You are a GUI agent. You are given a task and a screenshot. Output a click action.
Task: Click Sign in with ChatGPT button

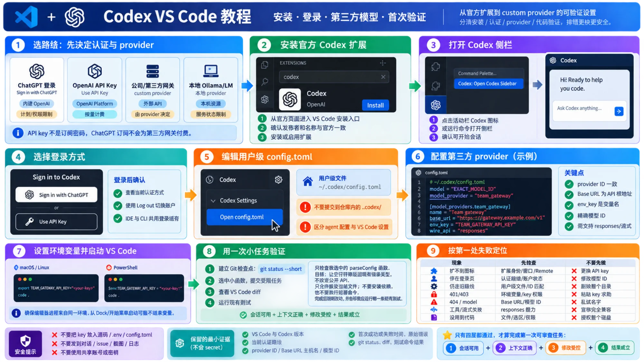[x=56, y=195]
